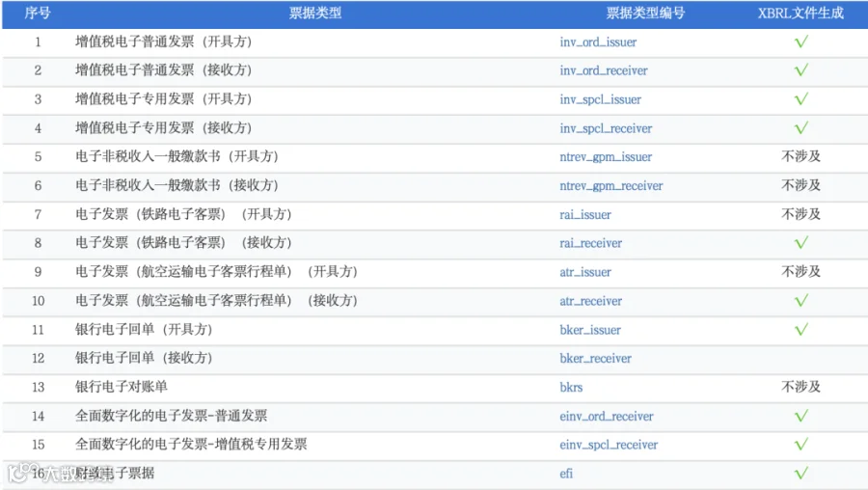Select 增值税电子专用发票 (开具方) row text
Viewport: 868px width, 490px height.
(163, 99)
